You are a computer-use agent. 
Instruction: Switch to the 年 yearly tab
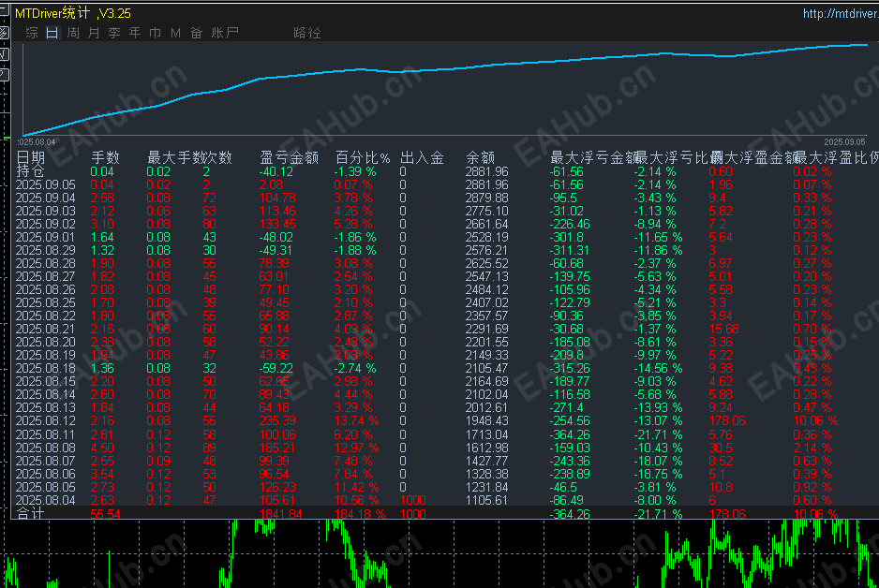pyautogui.click(x=135, y=33)
